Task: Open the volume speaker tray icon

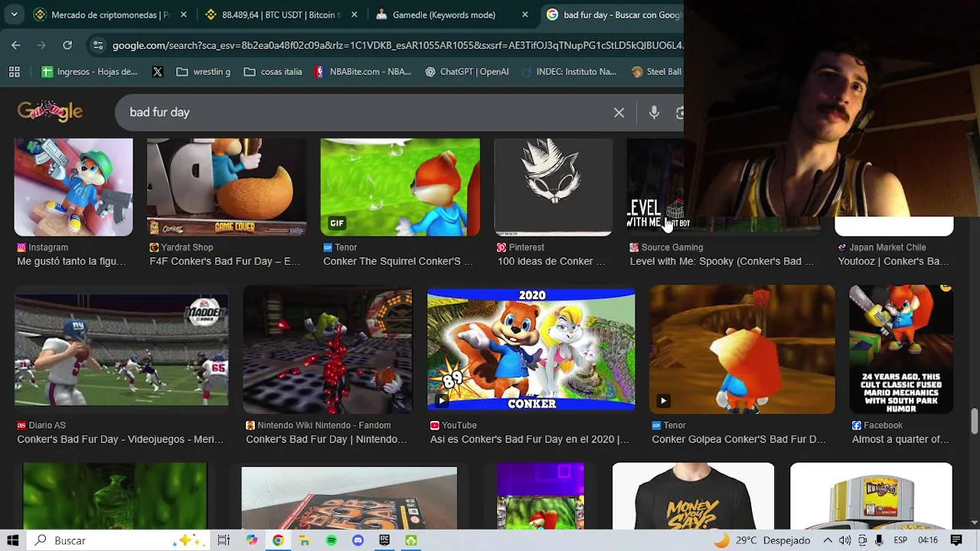Action: point(844,540)
